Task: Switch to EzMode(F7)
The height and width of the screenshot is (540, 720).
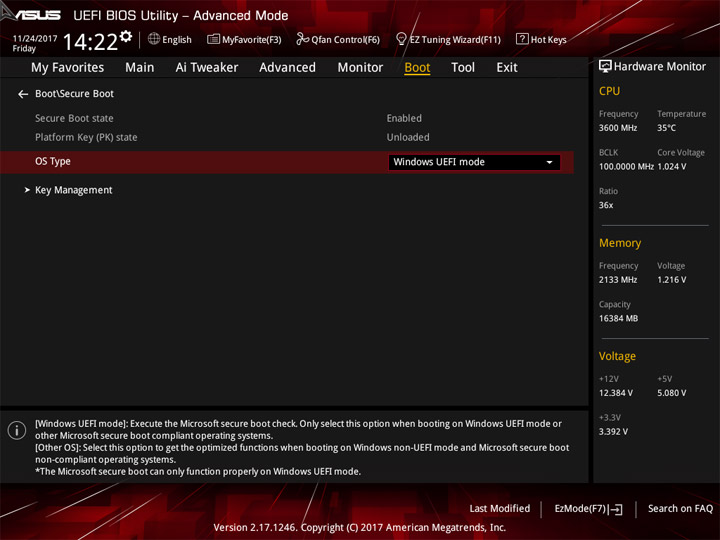Action: point(588,509)
